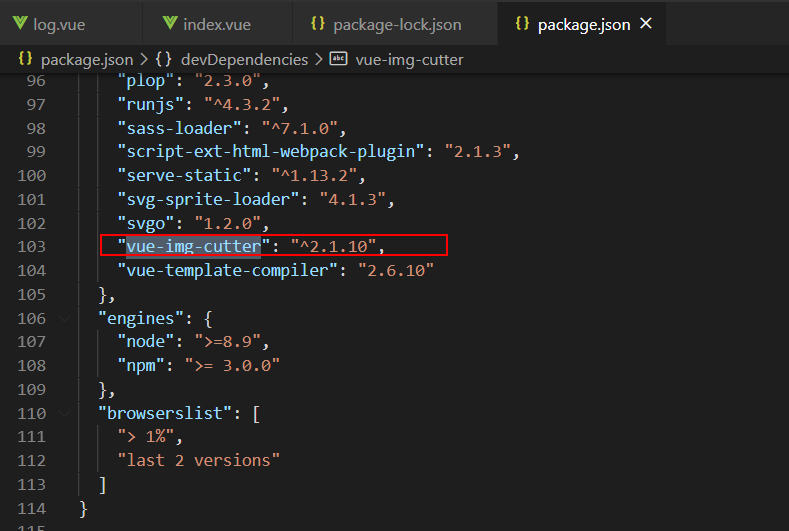Click the JSON braces icon on active package.json tab

pos(522,23)
